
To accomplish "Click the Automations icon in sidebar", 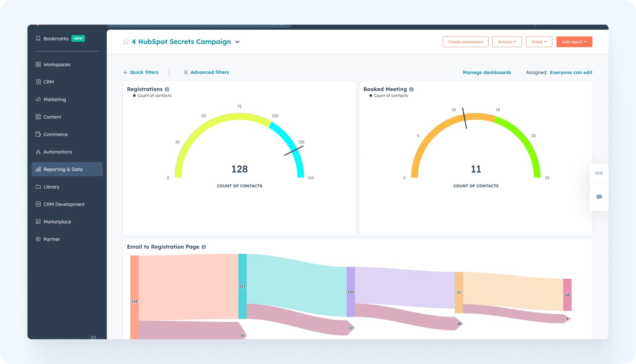I will coord(38,152).
